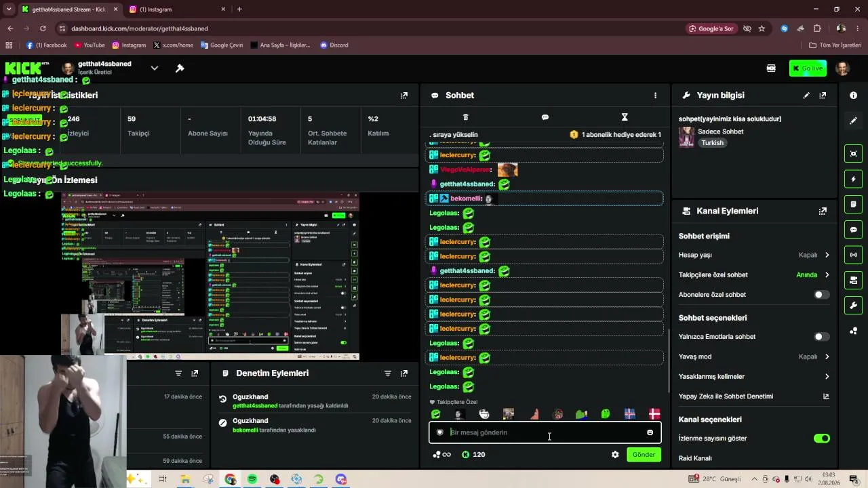Click the pin icon in Kick header
The image size is (868, 488).
coord(180,68)
